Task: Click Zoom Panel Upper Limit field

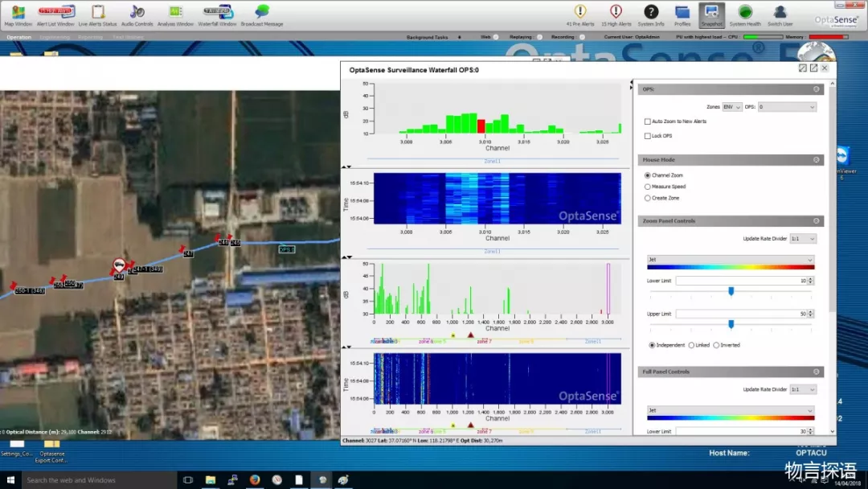Action: 741,314
